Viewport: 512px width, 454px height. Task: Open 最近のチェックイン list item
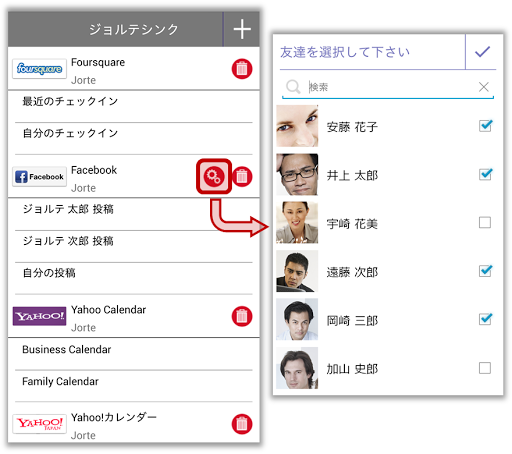tap(134, 106)
